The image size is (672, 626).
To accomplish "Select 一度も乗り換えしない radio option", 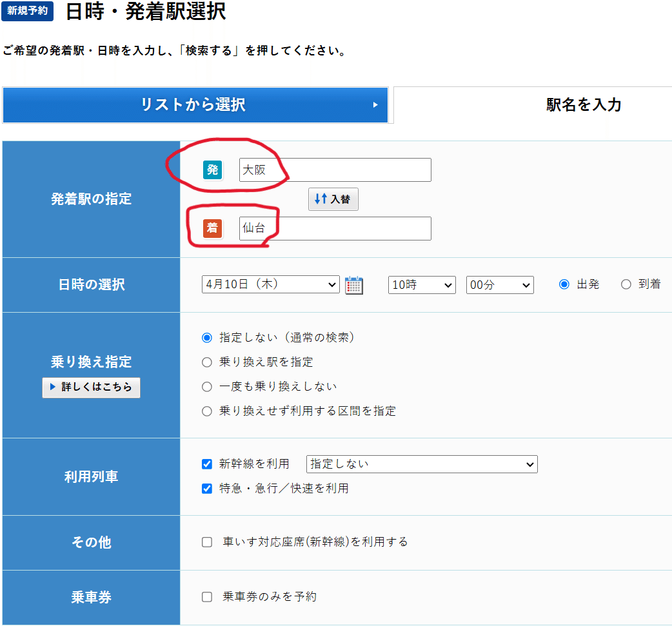I will [207, 386].
